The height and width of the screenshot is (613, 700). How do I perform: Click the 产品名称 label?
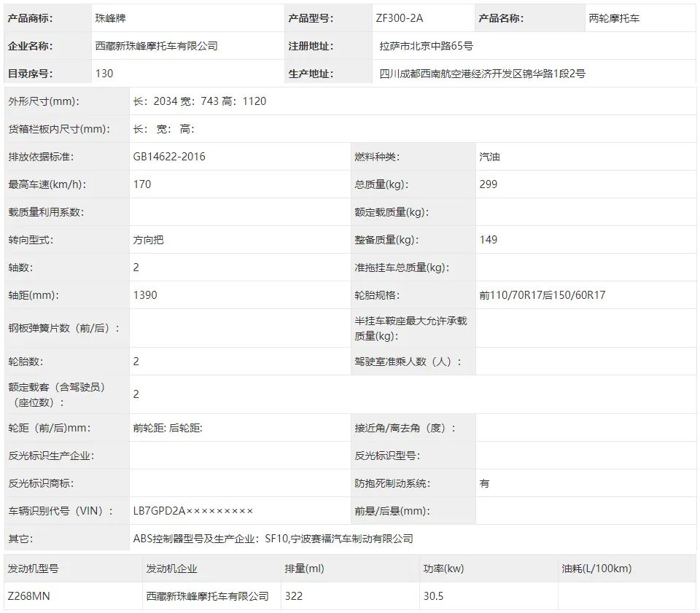pyautogui.click(x=501, y=18)
